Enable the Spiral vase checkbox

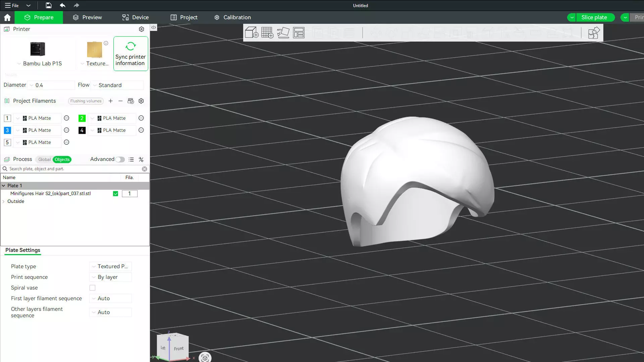tap(92, 288)
